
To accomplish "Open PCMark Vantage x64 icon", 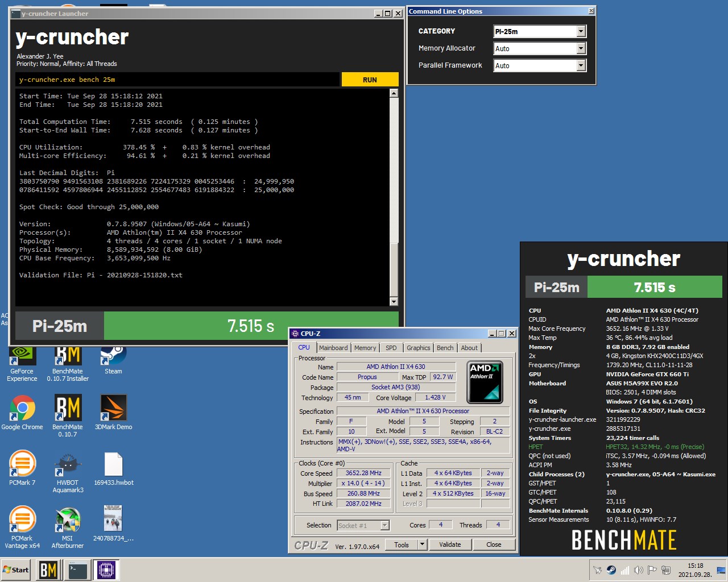I will 22,527.
